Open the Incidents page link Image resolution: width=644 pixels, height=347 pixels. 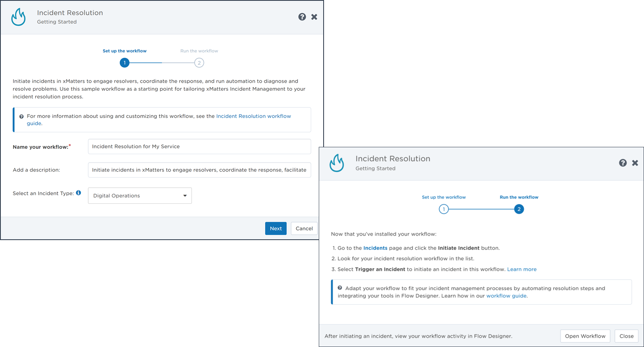(375, 248)
